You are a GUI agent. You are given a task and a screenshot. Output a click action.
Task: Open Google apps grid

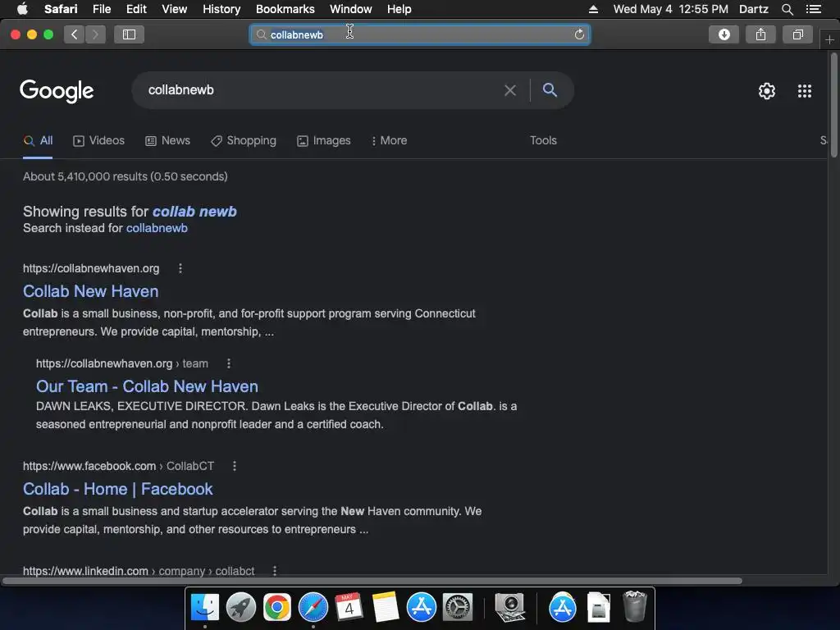coord(805,91)
